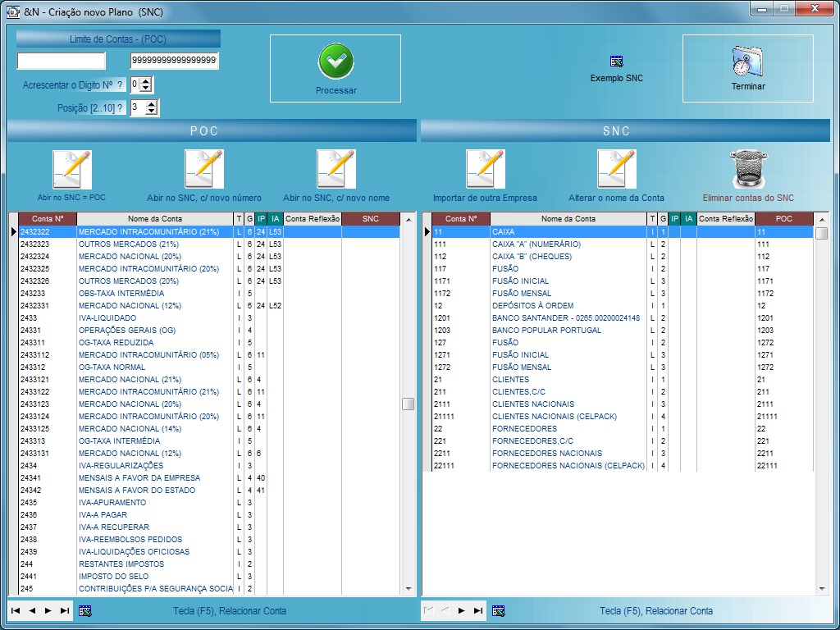Click the empty lower account limit field
Screen dimensions: 840x630
[x=62, y=61]
